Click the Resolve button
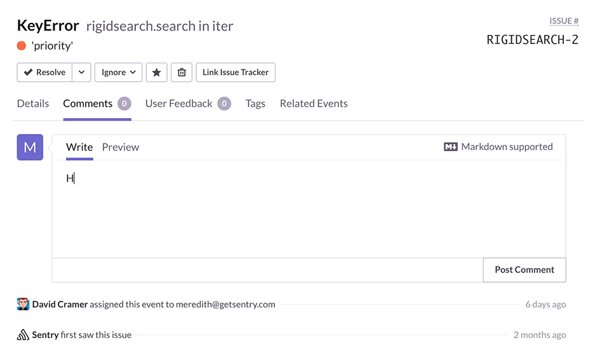This screenshot has width=597, height=364. click(x=44, y=72)
